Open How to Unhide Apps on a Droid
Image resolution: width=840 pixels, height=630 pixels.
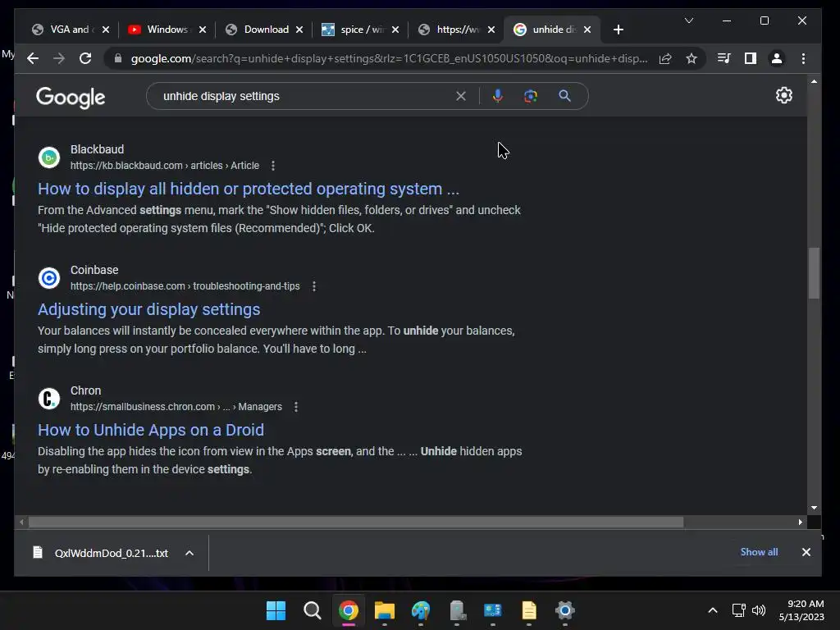pos(151,430)
